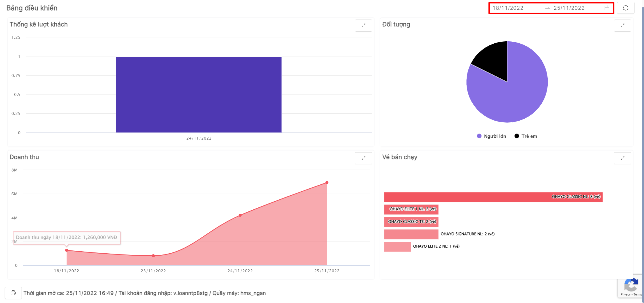The width and height of the screenshot is (644, 303).
Task: Open the calendar icon in date picker
Action: (x=607, y=8)
